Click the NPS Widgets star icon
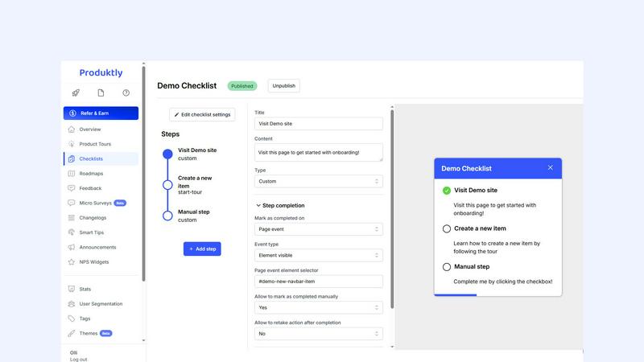Image resolution: width=644 pixels, height=362 pixels. 72,262
